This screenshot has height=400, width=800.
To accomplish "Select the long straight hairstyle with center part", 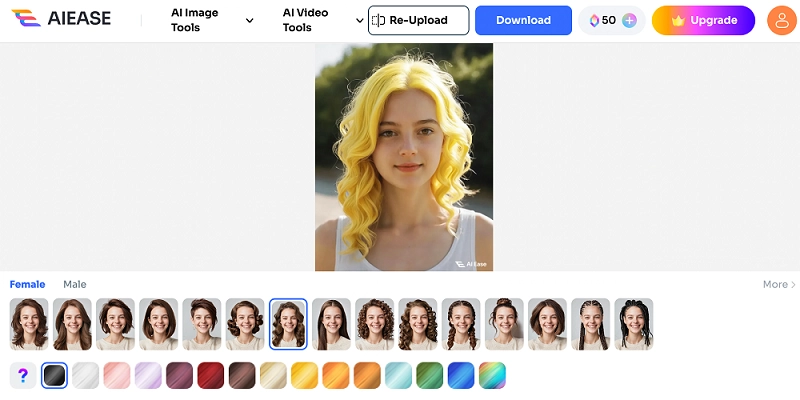I will point(331,324).
